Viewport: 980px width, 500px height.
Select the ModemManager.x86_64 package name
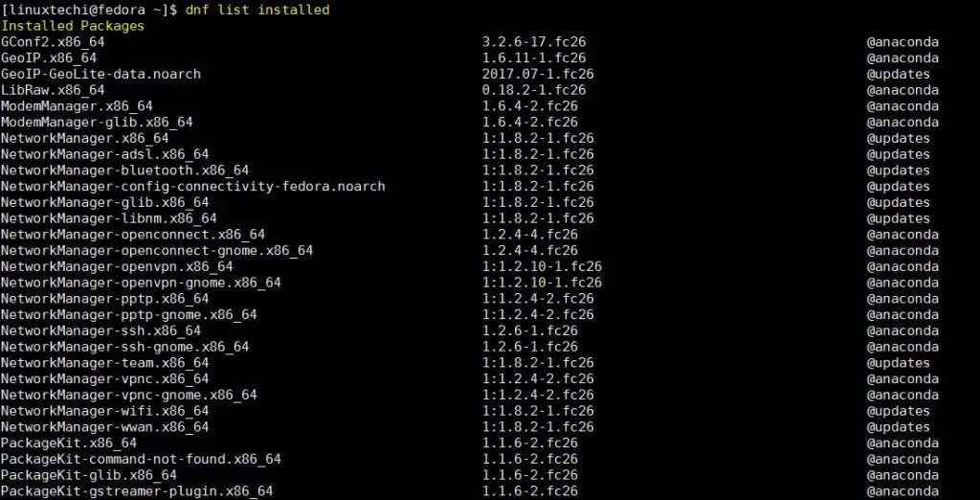pyautogui.click(x=77, y=106)
